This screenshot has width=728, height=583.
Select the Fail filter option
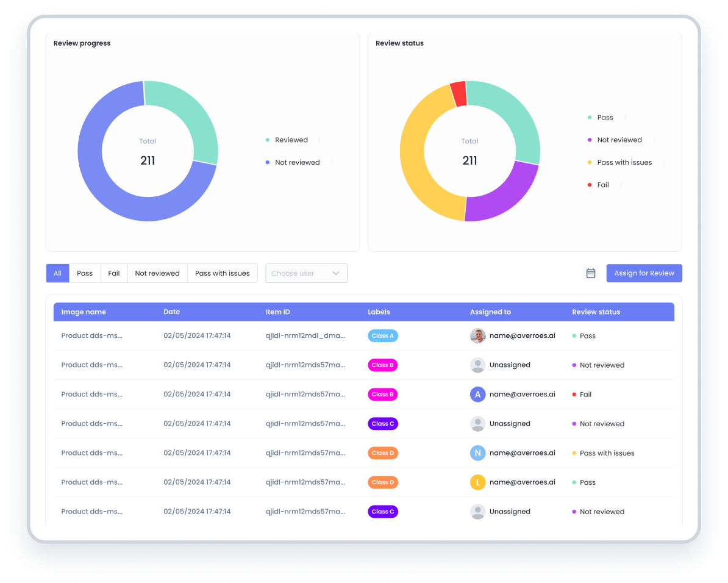(x=113, y=273)
